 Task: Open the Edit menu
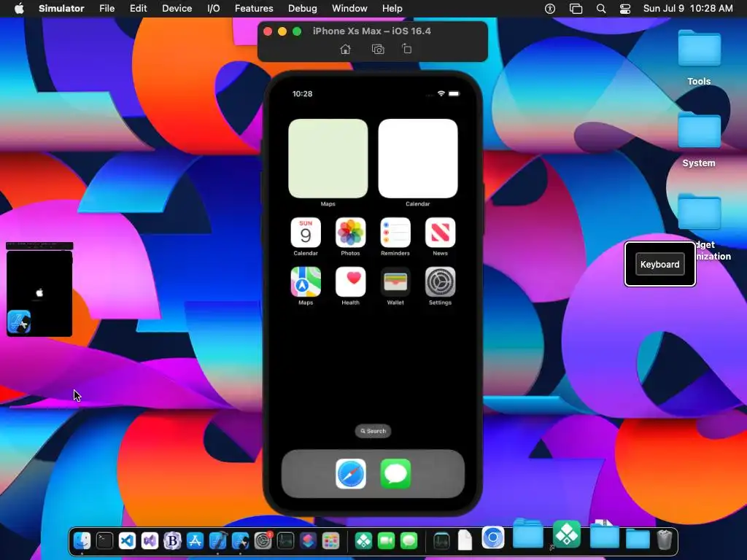[x=138, y=9]
